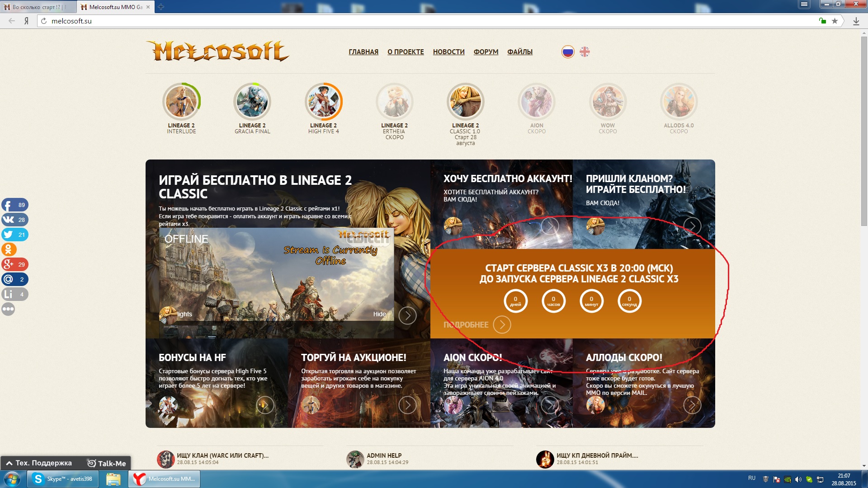Open the Lineage 2 Classic 1.0 icon
This screenshot has width=868, height=488.
tap(466, 102)
